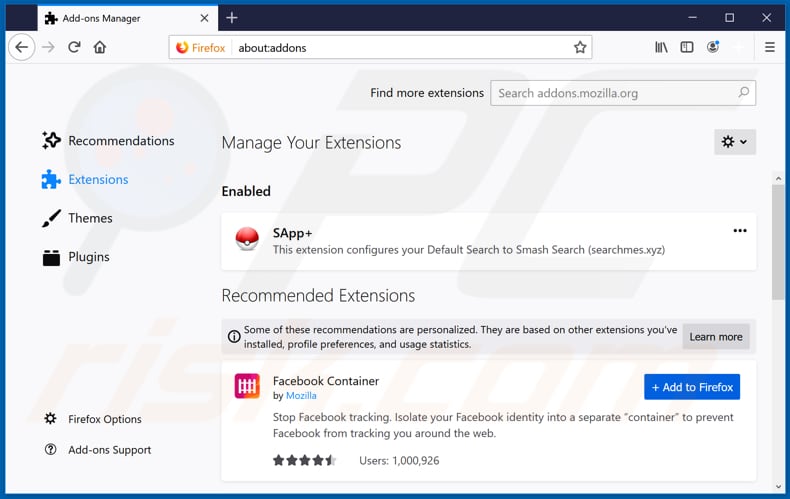The image size is (790, 499).
Task: Click the Facebook Container fence icon
Action: [x=247, y=386]
